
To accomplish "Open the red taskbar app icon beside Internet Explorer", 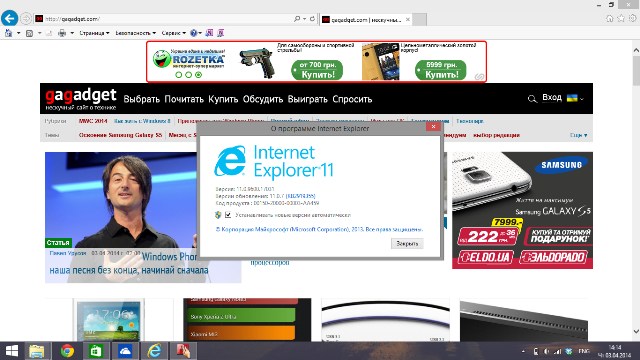I will [183, 351].
